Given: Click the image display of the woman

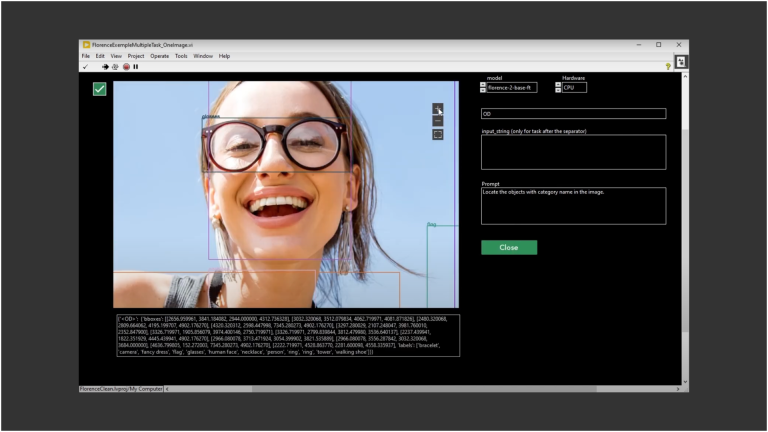Looking at the screenshot, I should (286, 194).
